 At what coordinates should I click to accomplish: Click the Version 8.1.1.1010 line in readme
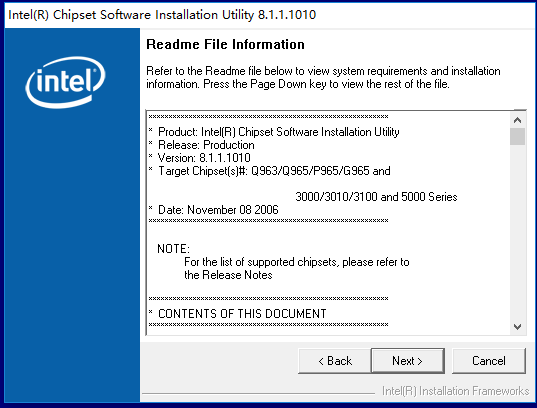click(204, 158)
